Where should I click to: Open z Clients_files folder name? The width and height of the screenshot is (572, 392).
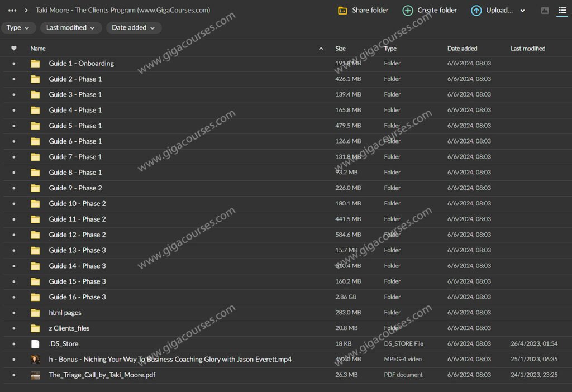coord(69,328)
